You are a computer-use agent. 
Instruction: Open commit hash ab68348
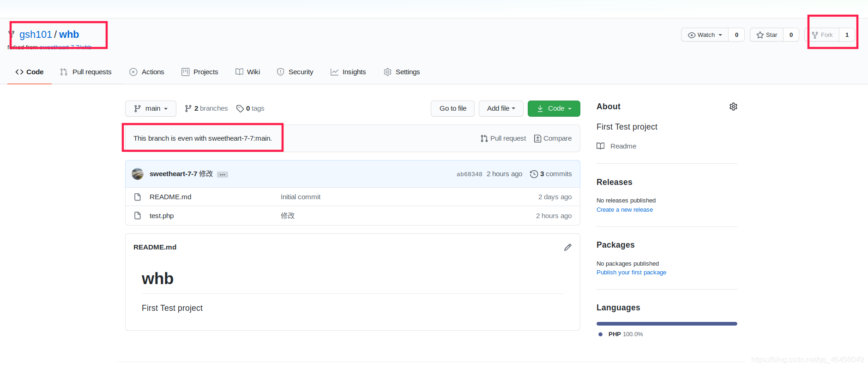pyautogui.click(x=470, y=174)
